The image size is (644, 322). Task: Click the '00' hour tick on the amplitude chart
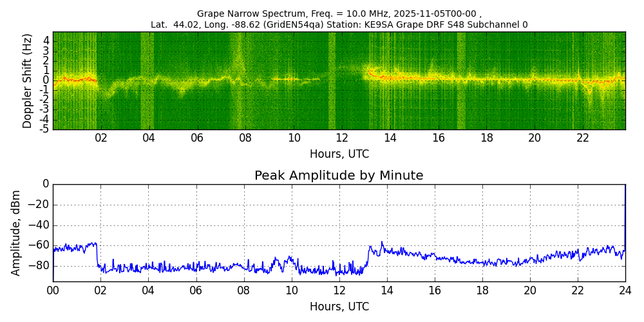(x=53, y=290)
